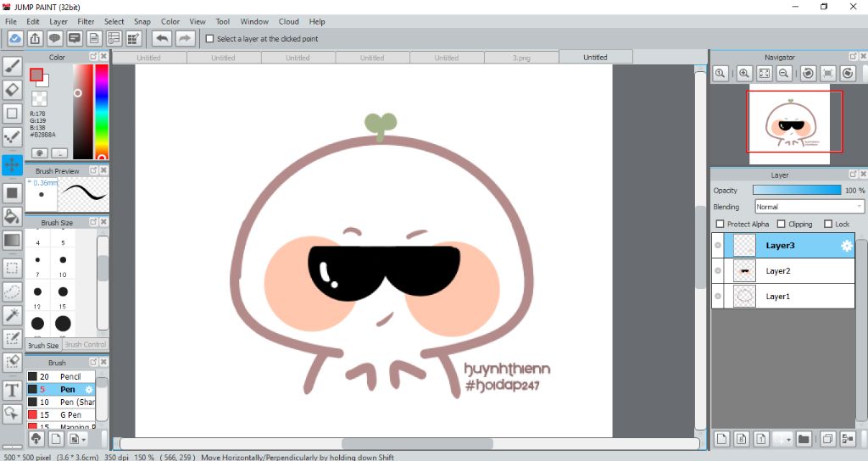The image size is (868, 461).
Task: Click the export share icon
Action: point(35,39)
